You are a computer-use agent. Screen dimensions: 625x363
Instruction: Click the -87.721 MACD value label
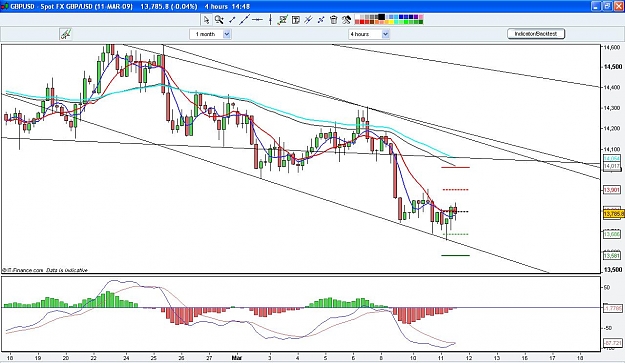613,343
